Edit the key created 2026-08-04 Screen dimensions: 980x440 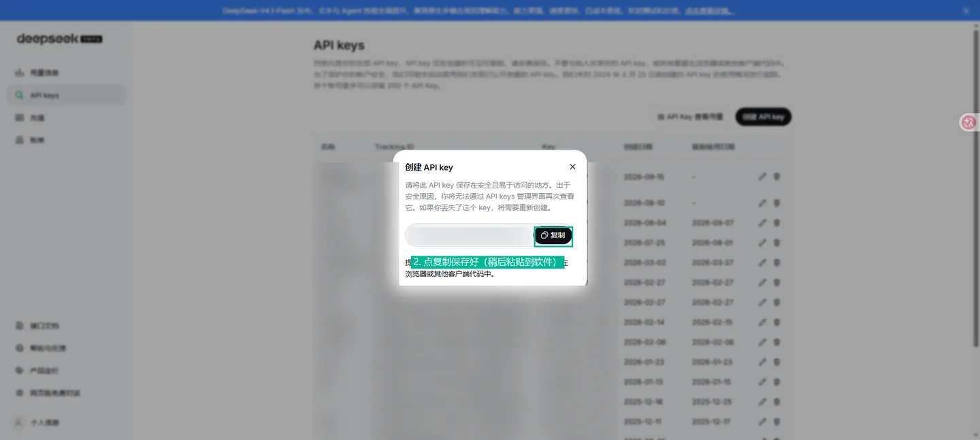click(762, 223)
